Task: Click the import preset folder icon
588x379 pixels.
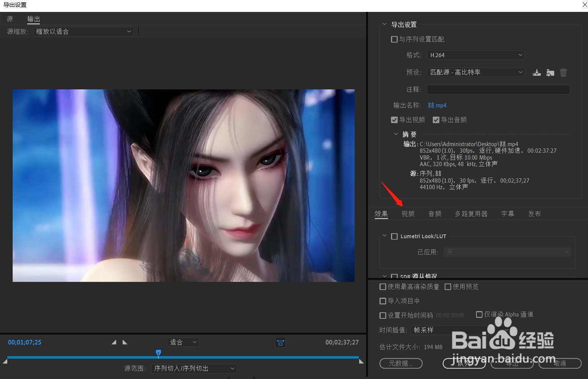Action: (550, 73)
